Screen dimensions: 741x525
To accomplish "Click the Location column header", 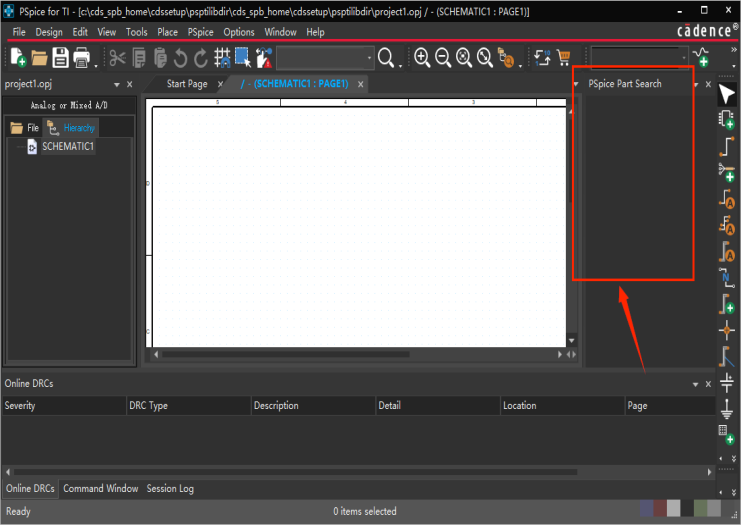I will 562,405.
